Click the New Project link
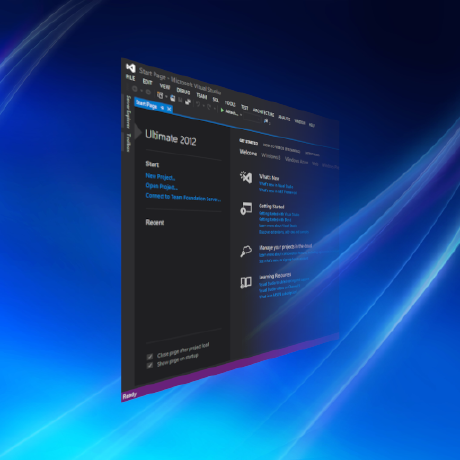 point(160,176)
